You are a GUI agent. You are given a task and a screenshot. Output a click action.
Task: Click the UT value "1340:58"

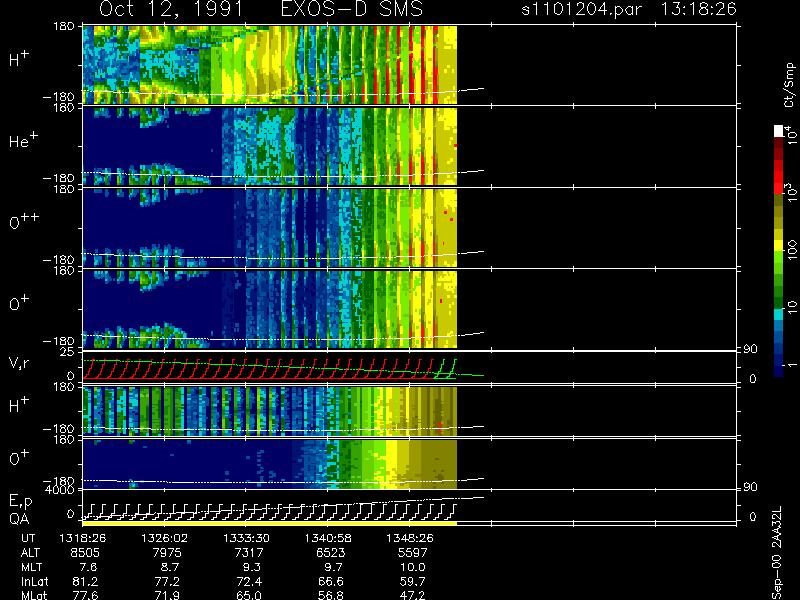tap(328, 538)
